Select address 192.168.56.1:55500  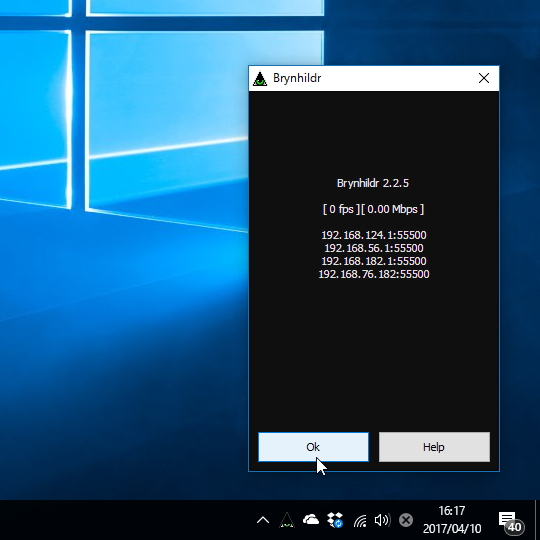374,248
